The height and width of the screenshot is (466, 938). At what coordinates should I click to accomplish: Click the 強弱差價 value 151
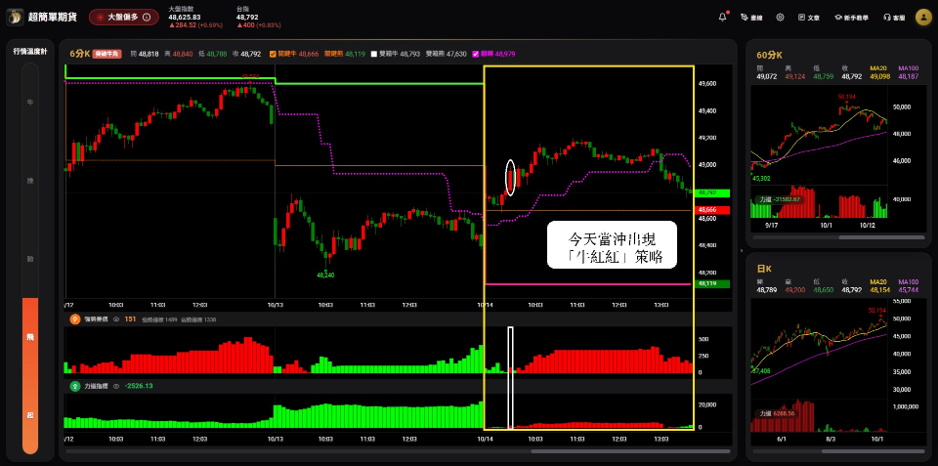click(130, 319)
